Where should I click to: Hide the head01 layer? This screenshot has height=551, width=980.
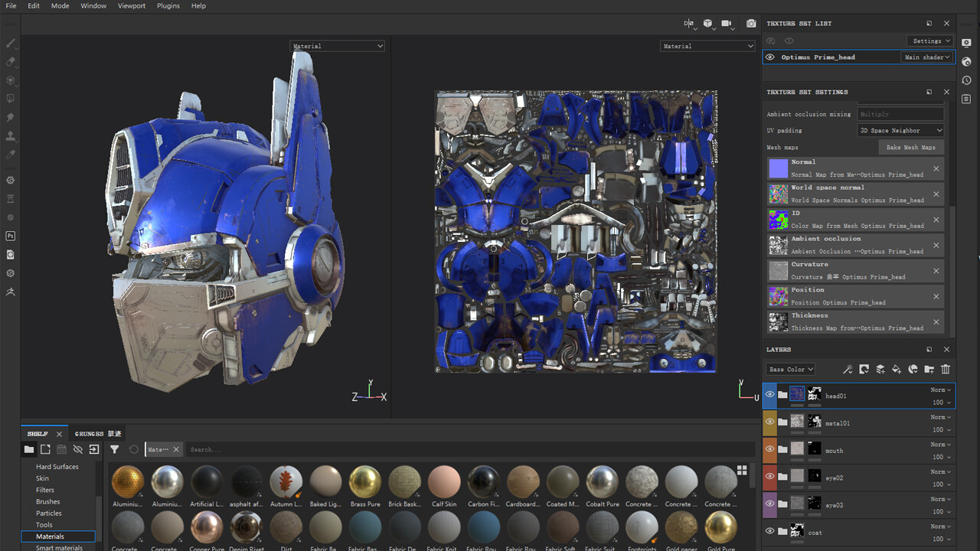pyautogui.click(x=770, y=395)
